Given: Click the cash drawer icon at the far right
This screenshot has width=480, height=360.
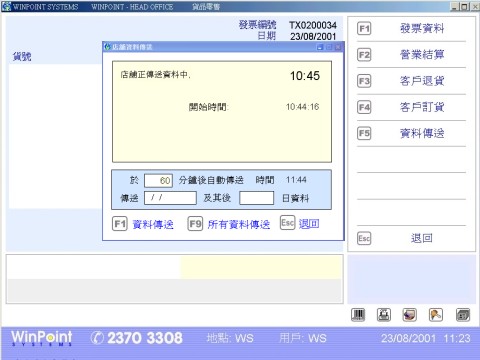Looking at the screenshot, I should point(463,315).
